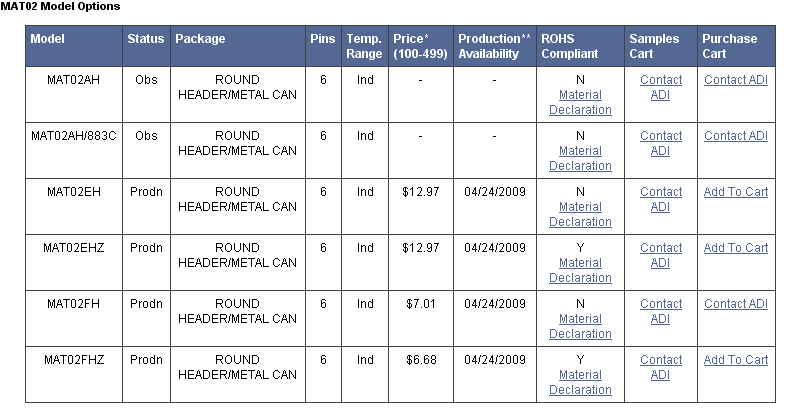Open Material Declaration for MAT02AH/883C
Screen dimensions: 789x413
pos(580,158)
